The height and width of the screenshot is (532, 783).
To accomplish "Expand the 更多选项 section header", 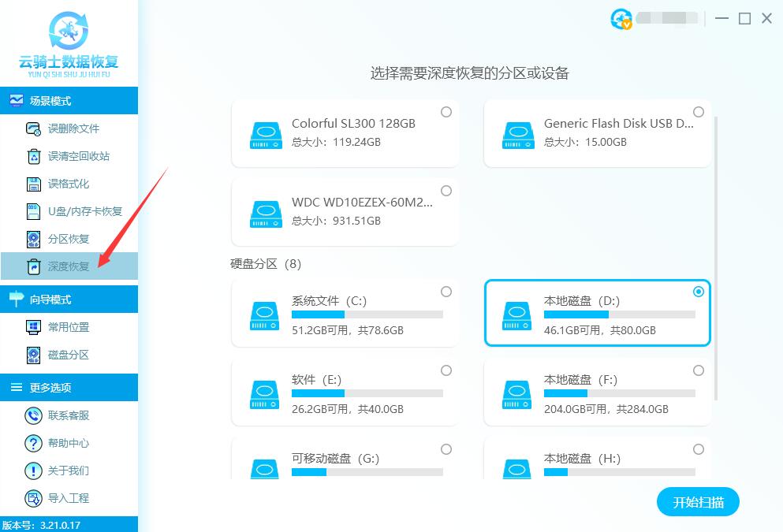I will (x=69, y=387).
